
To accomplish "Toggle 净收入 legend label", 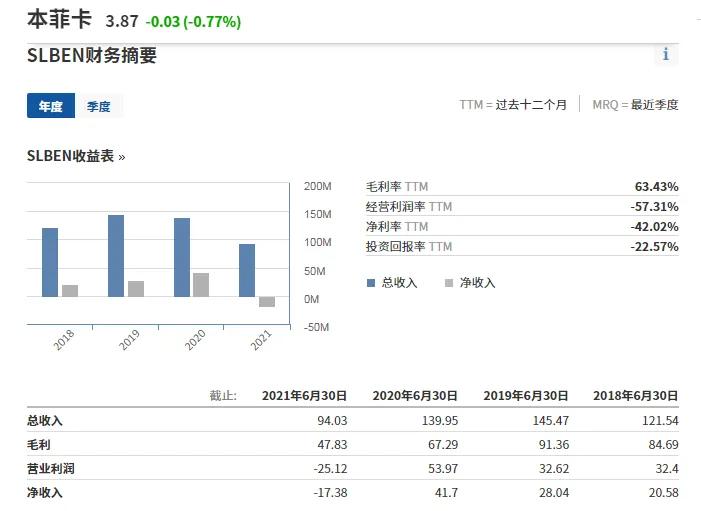I will tap(477, 283).
